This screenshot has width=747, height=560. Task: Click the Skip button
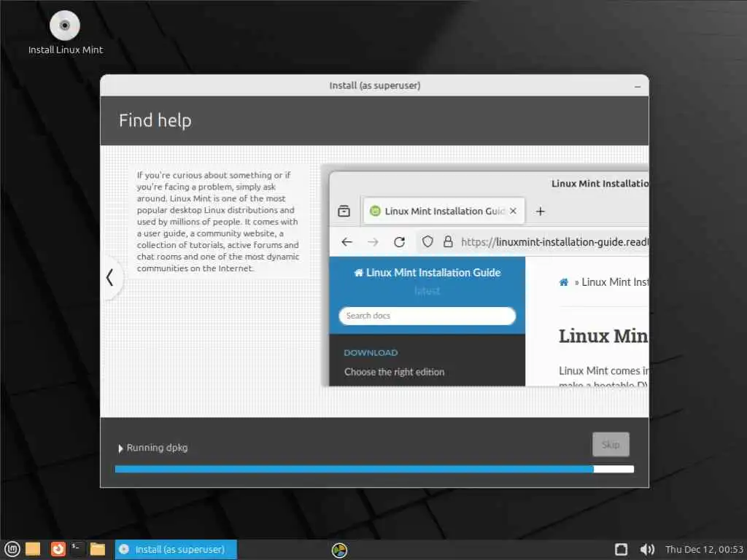point(611,444)
